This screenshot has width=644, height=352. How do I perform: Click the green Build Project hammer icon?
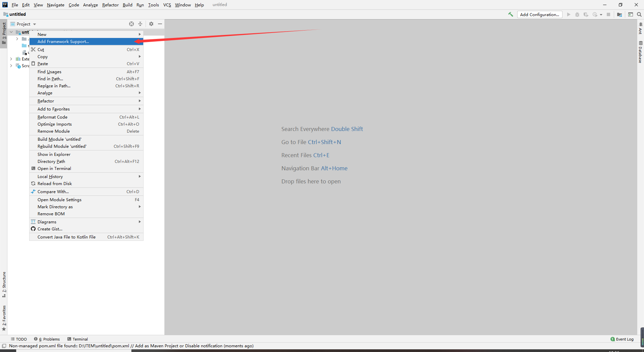tap(511, 14)
